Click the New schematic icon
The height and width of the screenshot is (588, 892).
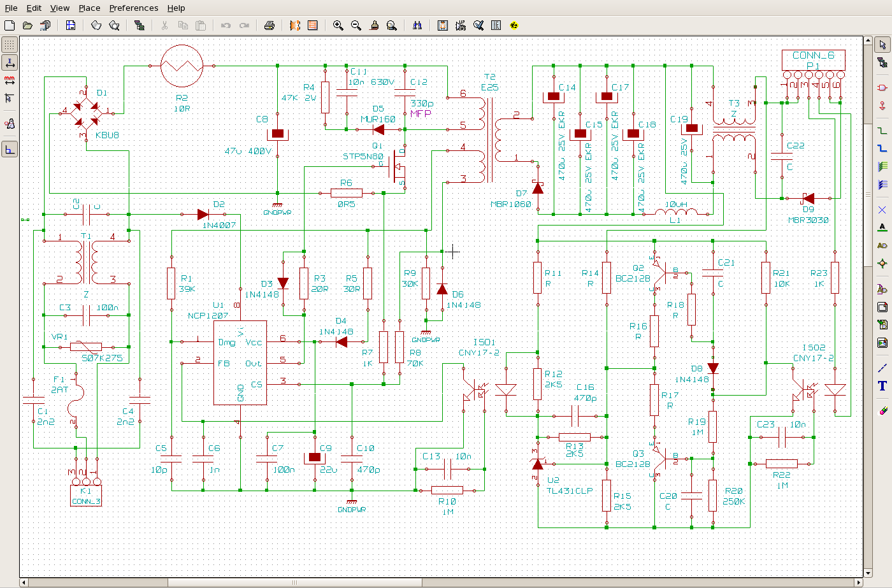(x=10, y=25)
